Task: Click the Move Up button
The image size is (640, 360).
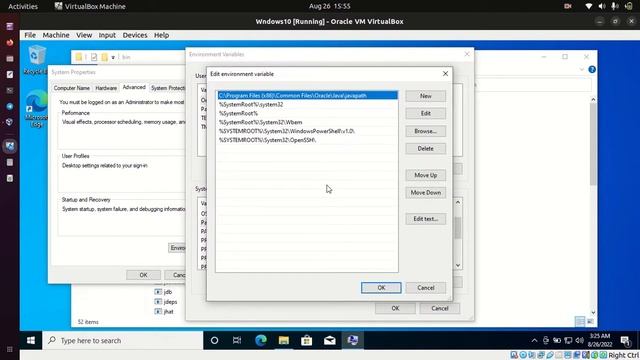Action: [426, 175]
